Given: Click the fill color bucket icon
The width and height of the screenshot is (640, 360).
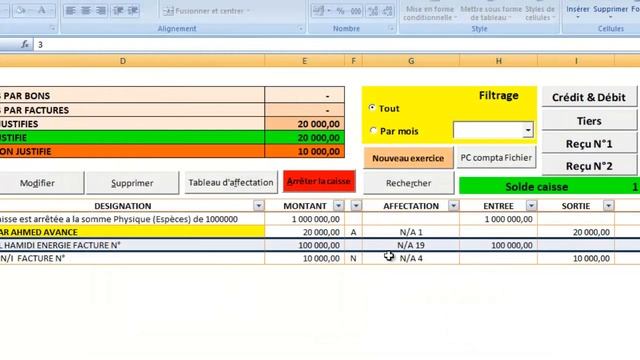Looking at the screenshot, I should click(20, 11).
